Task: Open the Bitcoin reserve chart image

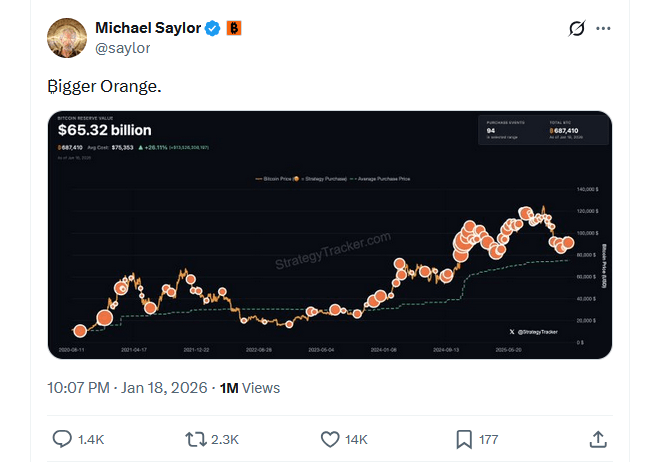Action: (329, 235)
